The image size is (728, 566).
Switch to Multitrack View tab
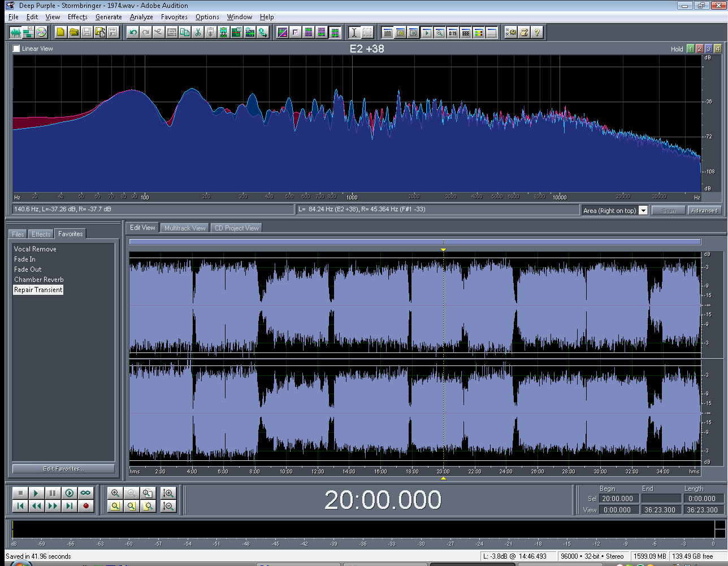[x=185, y=228]
